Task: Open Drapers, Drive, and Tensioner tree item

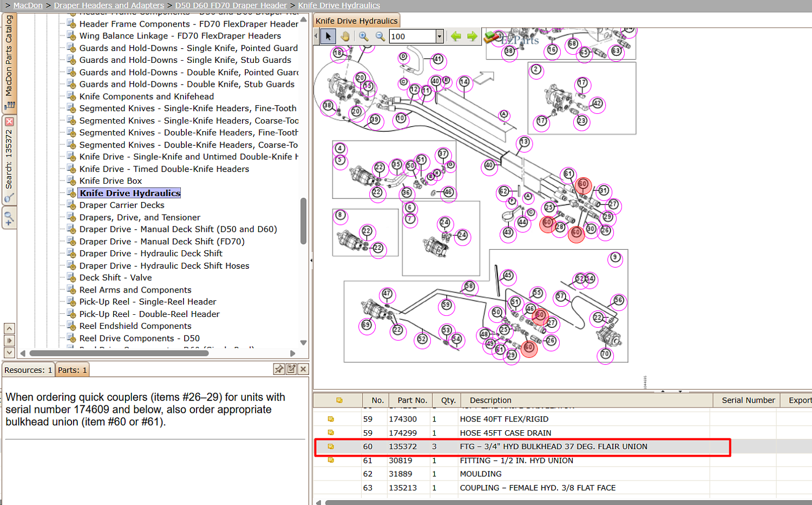Action: click(x=140, y=217)
